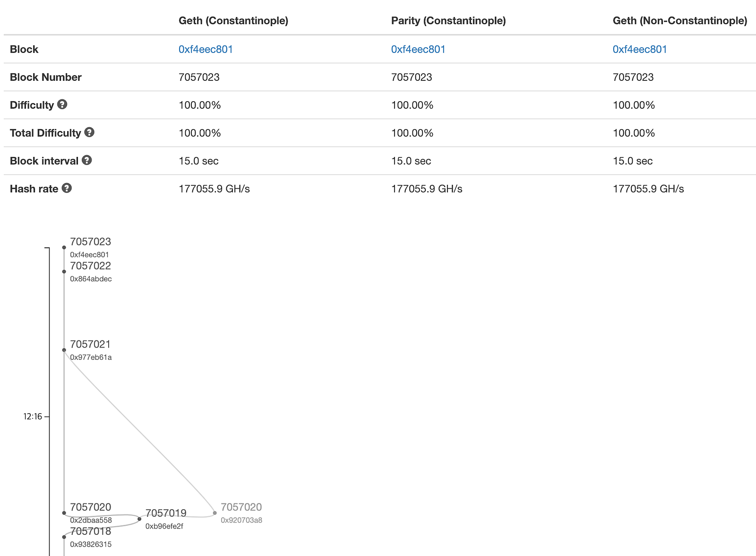The image size is (756, 556).
Task: Select Total Difficulty 100.00% under Geth (Constantinople)
Action: pyautogui.click(x=200, y=133)
